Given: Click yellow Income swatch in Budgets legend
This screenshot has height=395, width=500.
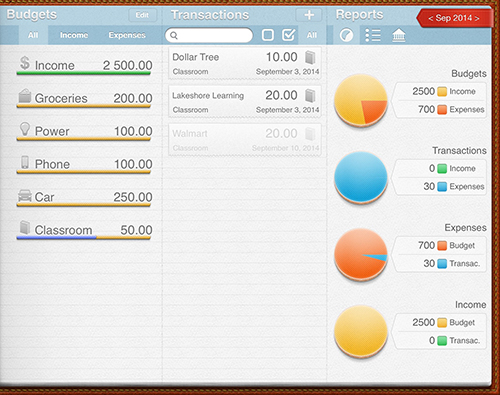Looking at the screenshot, I should click(442, 92).
